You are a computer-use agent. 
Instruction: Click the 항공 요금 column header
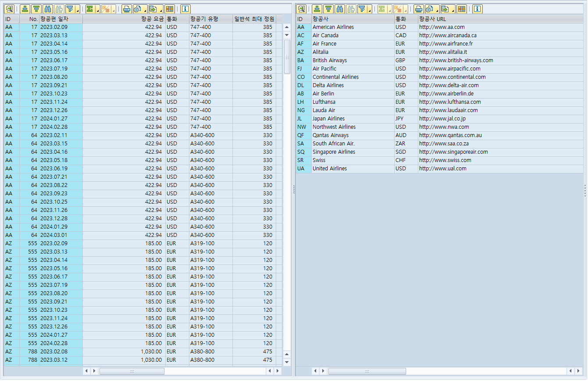(124, 19)
